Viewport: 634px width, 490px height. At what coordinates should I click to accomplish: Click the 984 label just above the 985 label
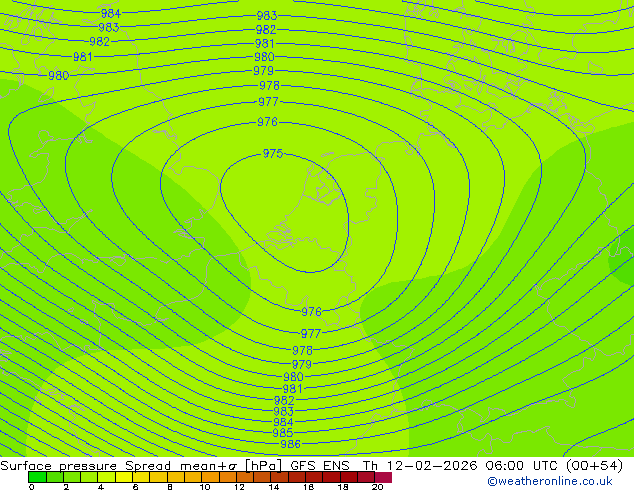tap(283, 422)
